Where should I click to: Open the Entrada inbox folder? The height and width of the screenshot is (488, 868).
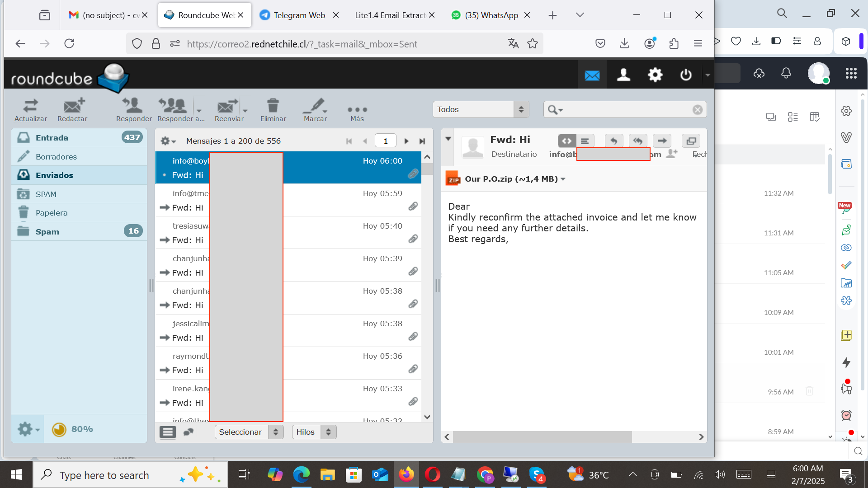(52, 138)
